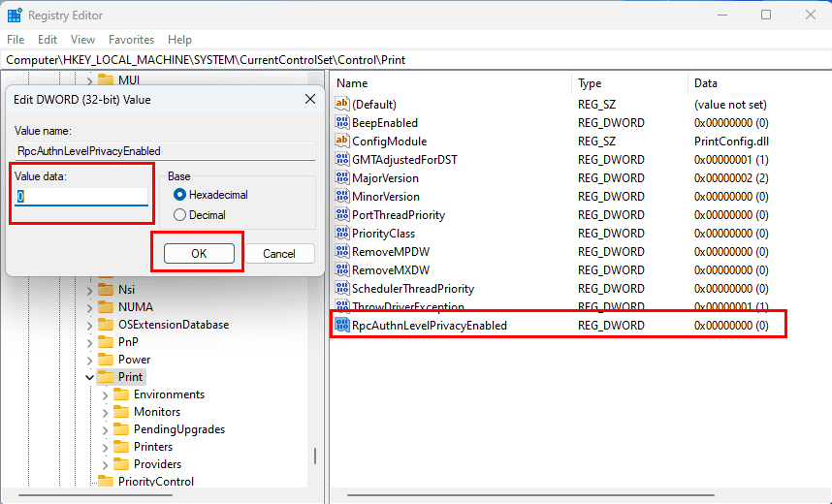The width and height of the screenshot is (832, 504).
Task: Click the Print folder icon
Action: click(x=106, y=377)
